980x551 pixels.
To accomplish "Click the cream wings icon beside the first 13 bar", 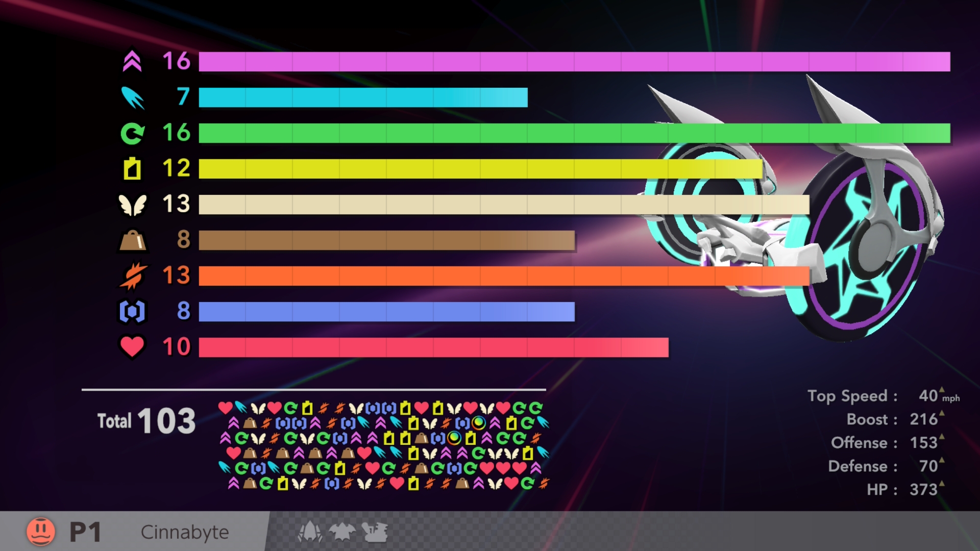I will (132, 205).
